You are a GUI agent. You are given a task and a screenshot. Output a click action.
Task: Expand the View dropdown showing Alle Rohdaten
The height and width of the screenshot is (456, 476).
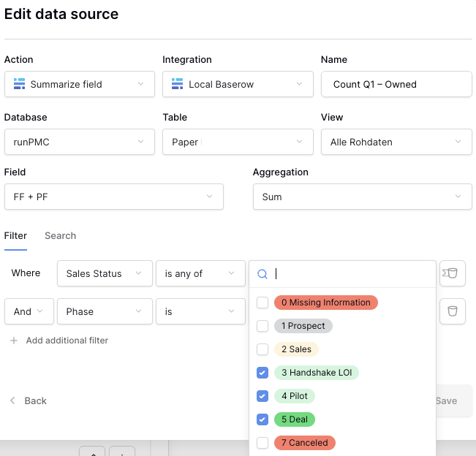click(x=396, y=142)
